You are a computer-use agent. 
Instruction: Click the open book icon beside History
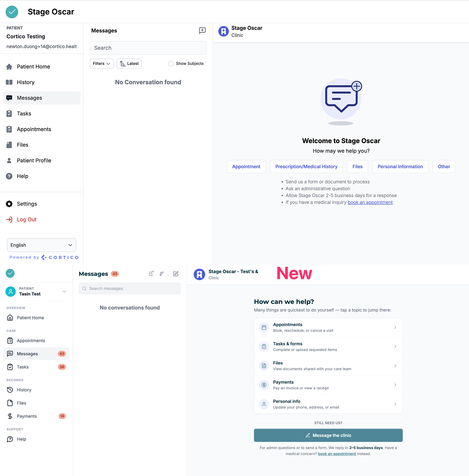pyautogui.click(x=9, y=82)
